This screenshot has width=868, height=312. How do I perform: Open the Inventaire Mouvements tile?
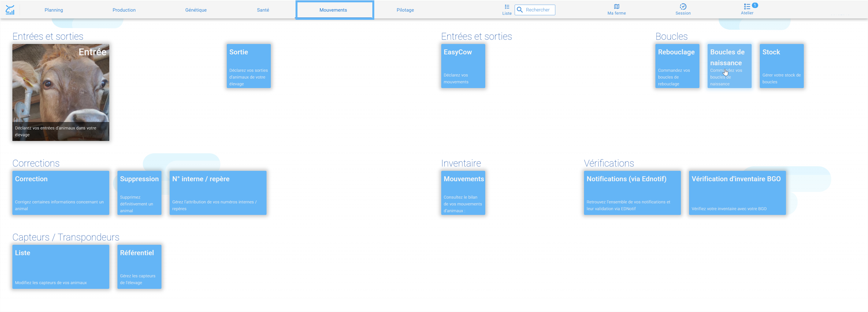(463, 193)
